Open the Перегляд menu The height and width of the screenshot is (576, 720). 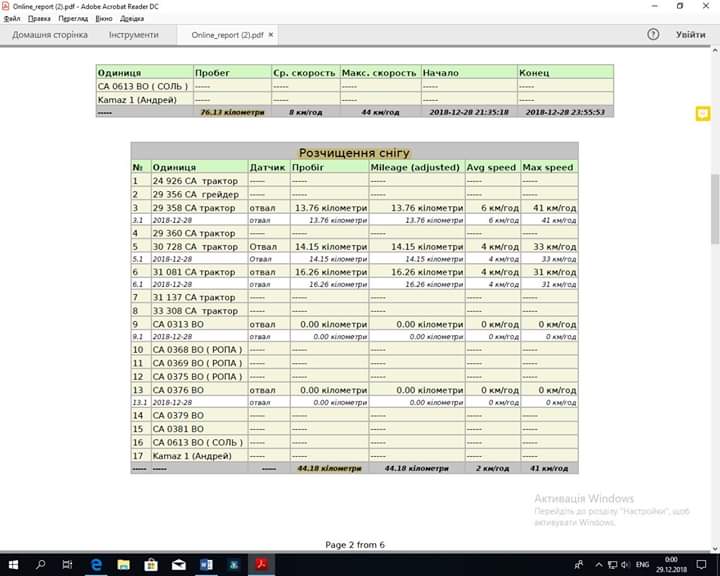(x=73, y=19)
